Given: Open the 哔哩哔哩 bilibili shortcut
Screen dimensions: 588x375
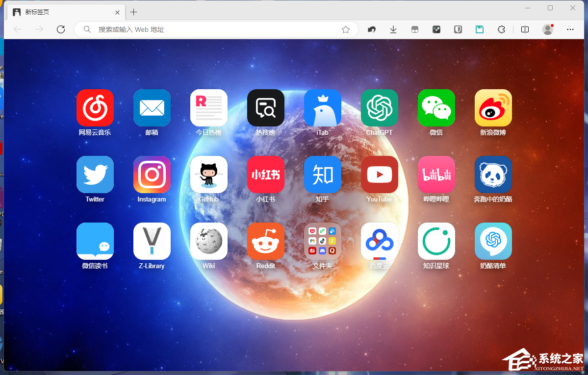Looking at the screenshot, I should [x=436, y=175].
